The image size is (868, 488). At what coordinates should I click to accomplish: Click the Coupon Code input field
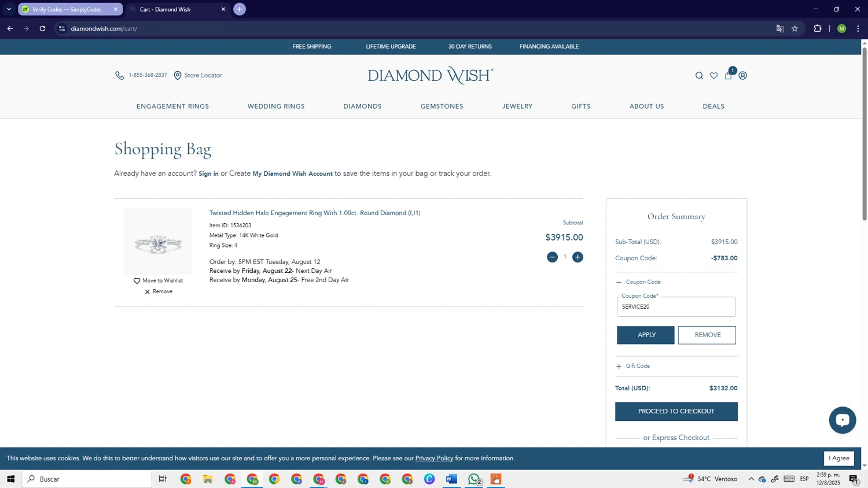676,307
